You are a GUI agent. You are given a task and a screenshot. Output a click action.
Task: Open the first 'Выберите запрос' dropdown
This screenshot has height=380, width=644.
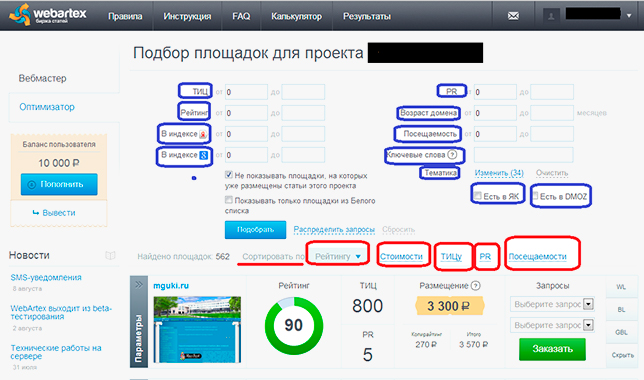point(552,304)
